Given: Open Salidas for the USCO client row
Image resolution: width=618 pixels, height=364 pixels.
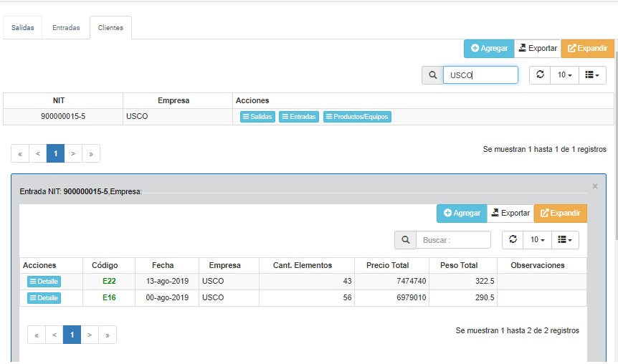Looking at the screenshot, I should tap(257, 117).
